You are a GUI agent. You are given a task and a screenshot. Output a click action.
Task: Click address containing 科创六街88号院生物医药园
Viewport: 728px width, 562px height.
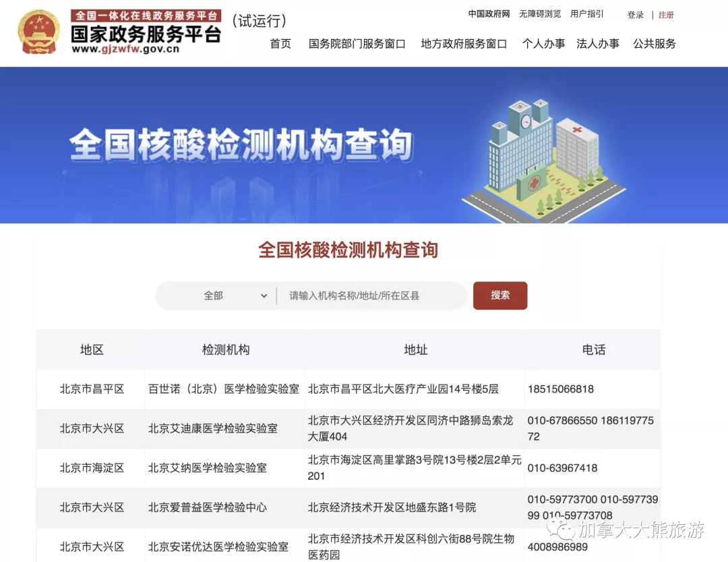411,546
